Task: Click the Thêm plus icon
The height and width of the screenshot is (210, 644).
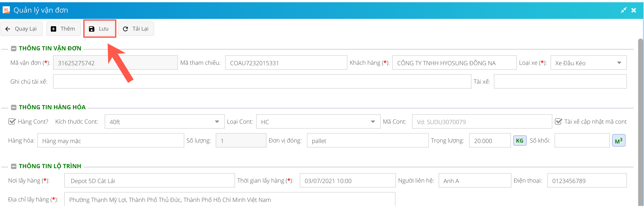Action: coord(53,29)
